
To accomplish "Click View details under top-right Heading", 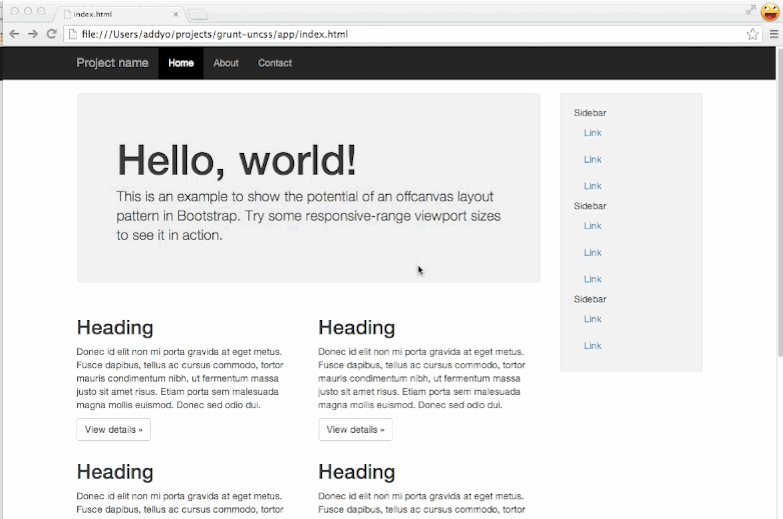I will (x=355, y=430).
